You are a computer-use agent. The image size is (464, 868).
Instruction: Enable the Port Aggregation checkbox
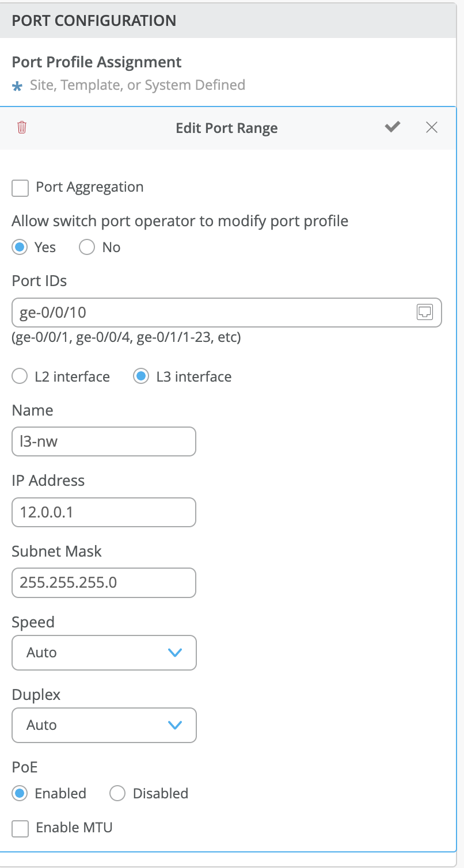(20, 188)
